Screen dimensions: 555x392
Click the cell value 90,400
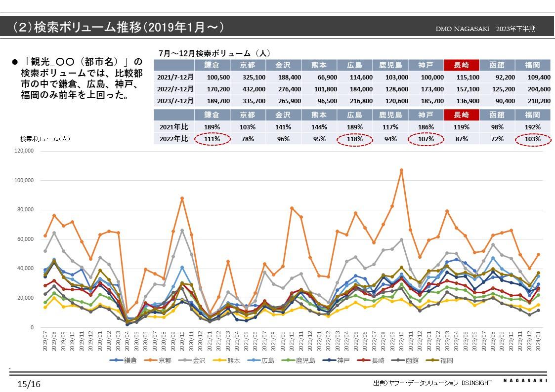pos(505,101)
